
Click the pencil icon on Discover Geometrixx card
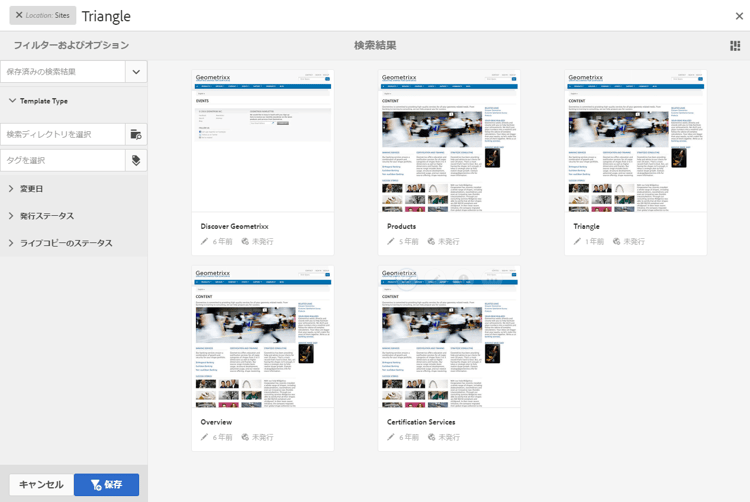(x=204, y=241)
